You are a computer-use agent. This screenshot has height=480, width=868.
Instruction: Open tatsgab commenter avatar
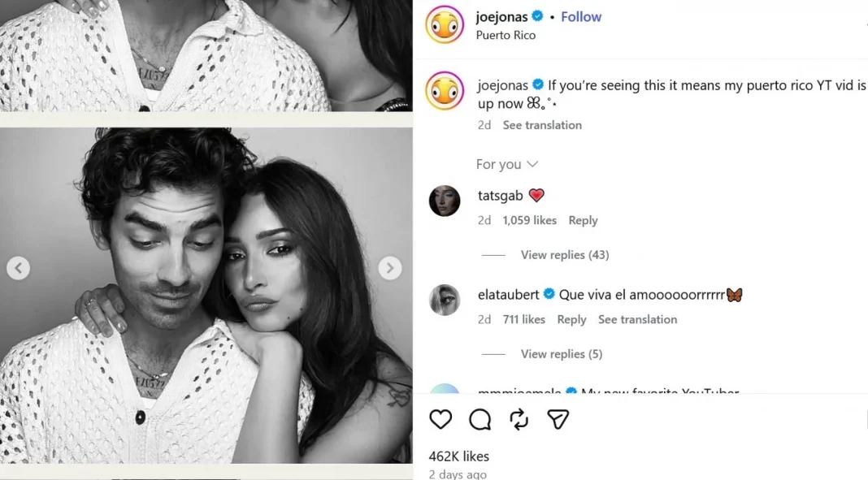(445, 201)
